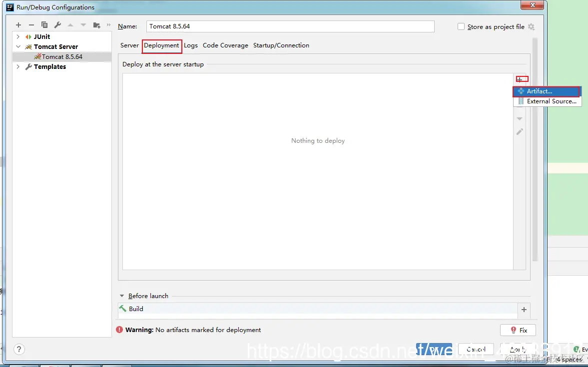Open project file storage gear settings
Image resolution: width=588 pixels, height=367 pixels.
531,26
